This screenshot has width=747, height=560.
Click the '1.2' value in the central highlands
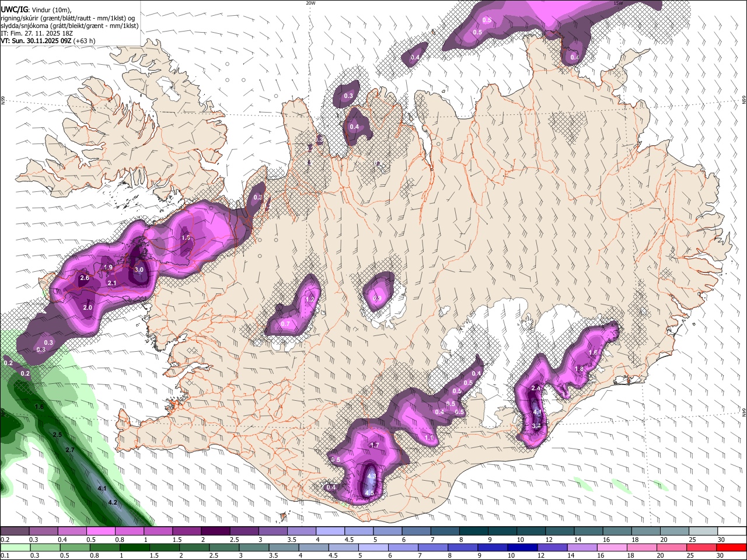pyautogui.click(x=310, y=299)
